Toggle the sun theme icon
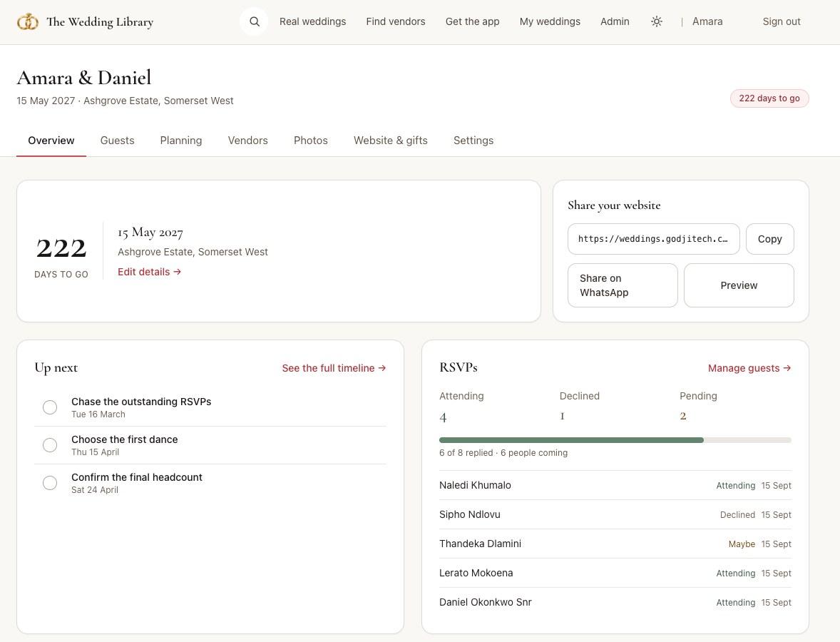The height and width of the screenshot is (642, 840). pos(656,21)
